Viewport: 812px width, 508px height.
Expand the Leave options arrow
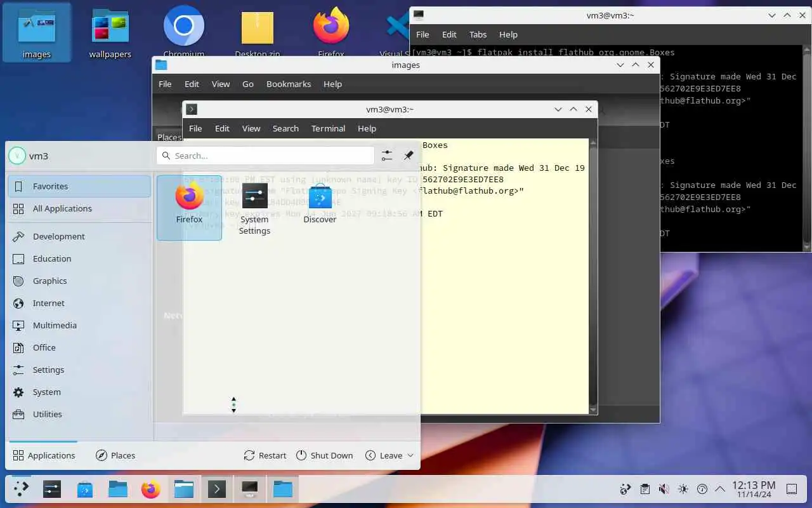click(410, 455)
